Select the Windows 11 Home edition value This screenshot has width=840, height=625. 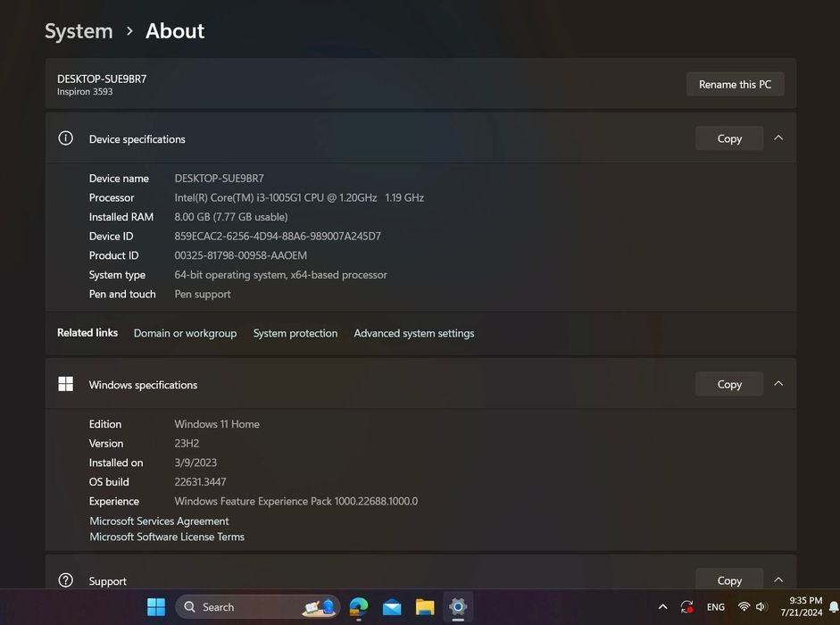[x=217, y=424]
